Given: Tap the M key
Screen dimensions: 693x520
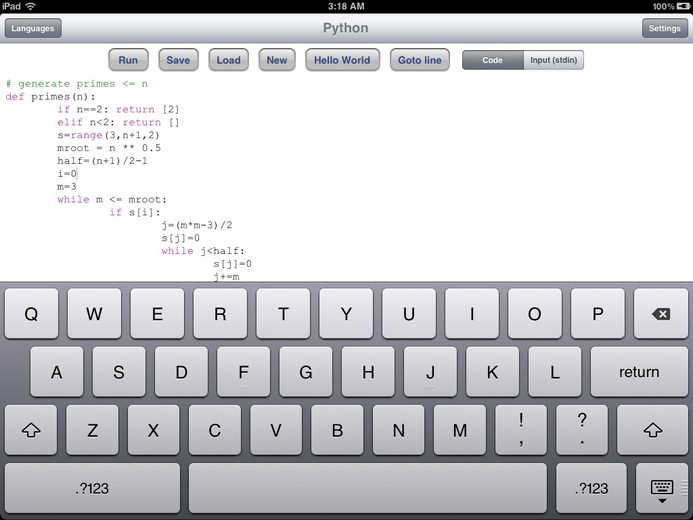Looking at the screenshot, I should pyautogui.click(x=460, y=430).
